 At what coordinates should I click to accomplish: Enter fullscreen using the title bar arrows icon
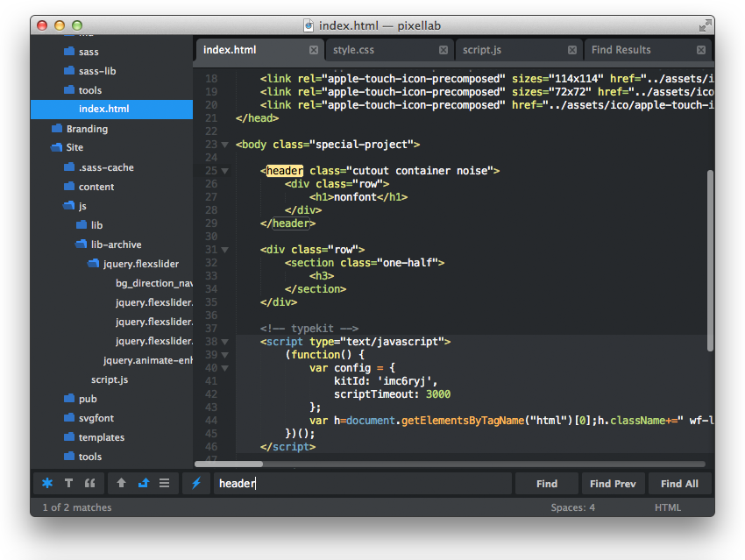pos(706,25)
